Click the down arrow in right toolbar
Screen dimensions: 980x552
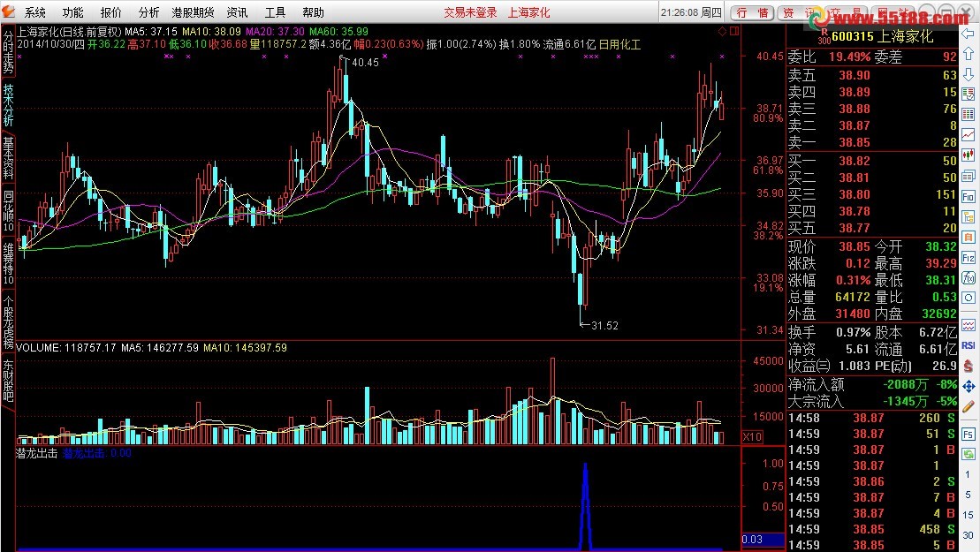coord(969,74)
